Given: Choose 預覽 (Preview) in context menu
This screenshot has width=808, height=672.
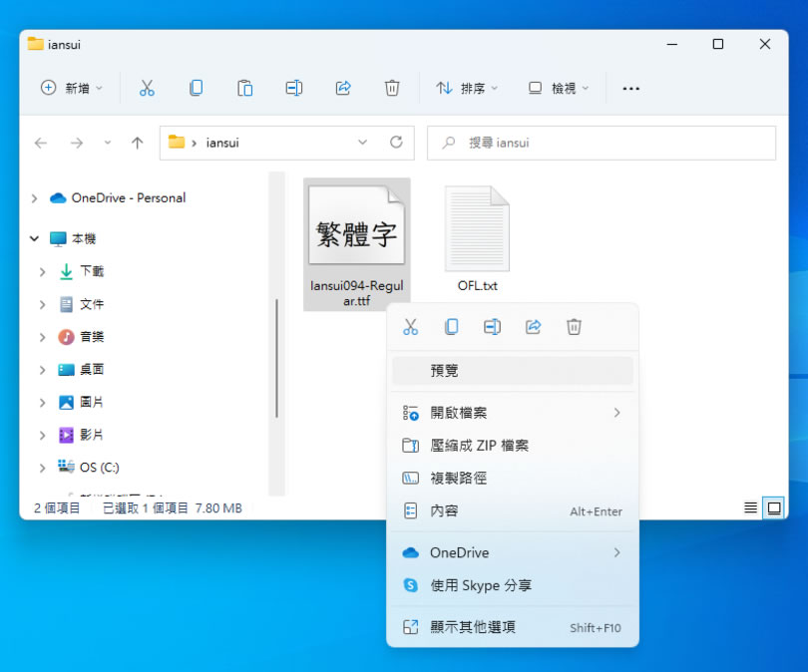Looking at the screenshot, I should (x=512, y=370).
